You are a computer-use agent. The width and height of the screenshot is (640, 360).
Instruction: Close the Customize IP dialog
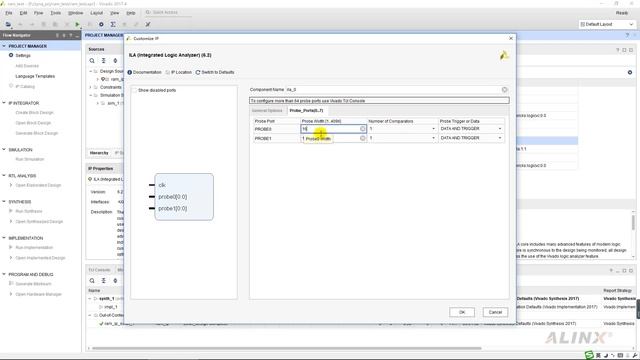(511, 38)
